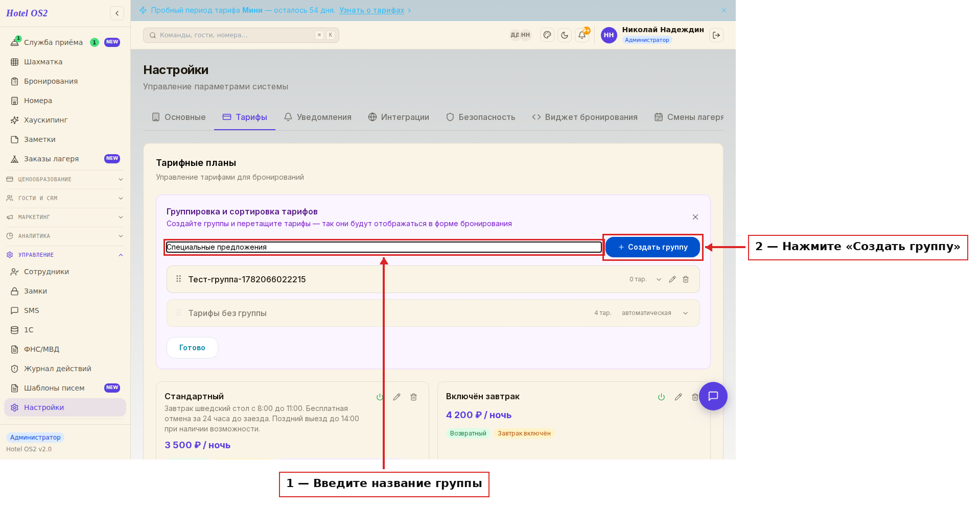Open Заметки in the sidebar
The height and width of the screenshot is (509, 980).
click(x=65, y=139)
